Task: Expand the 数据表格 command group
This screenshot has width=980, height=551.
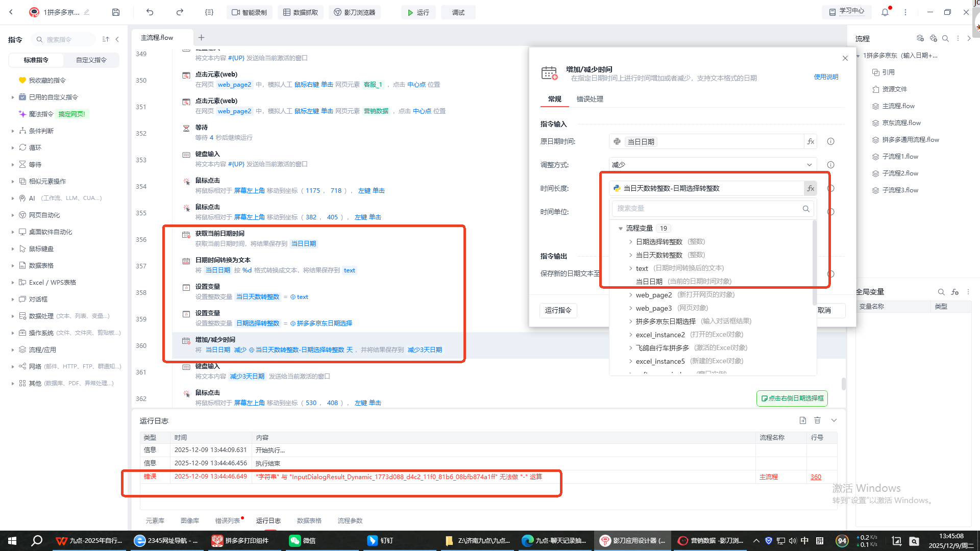Action: point(13,266)
